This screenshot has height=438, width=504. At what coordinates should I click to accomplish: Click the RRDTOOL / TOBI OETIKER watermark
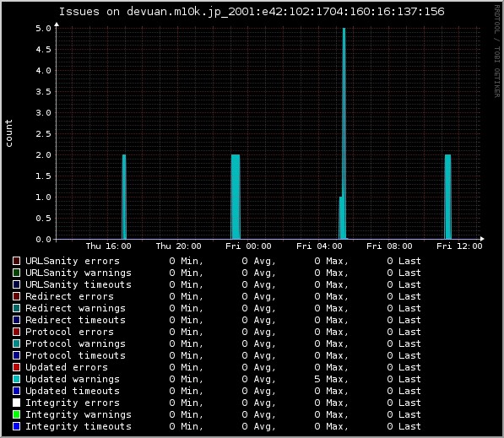click(x=497, y=51)
